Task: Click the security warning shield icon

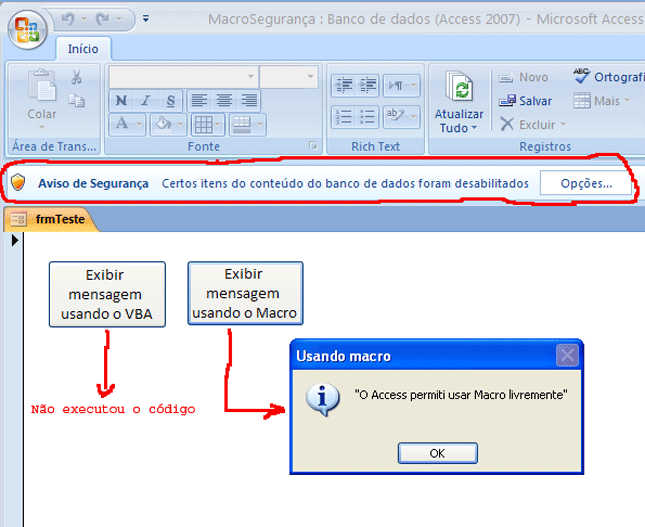Action: click(18, 182)
